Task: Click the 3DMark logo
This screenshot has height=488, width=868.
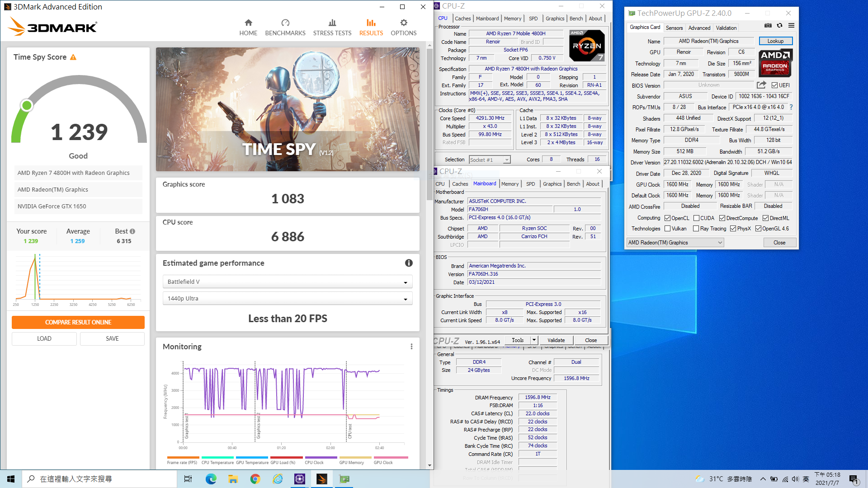Action: tap(52, 27)
